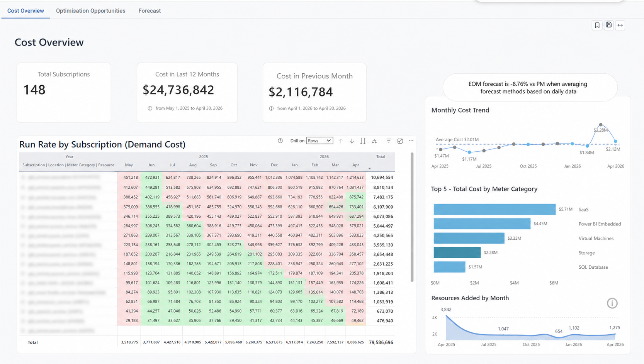Click the $3.28M peak point on cost trend
Viewport: 644px width, 364px height.
click(600, 125)
